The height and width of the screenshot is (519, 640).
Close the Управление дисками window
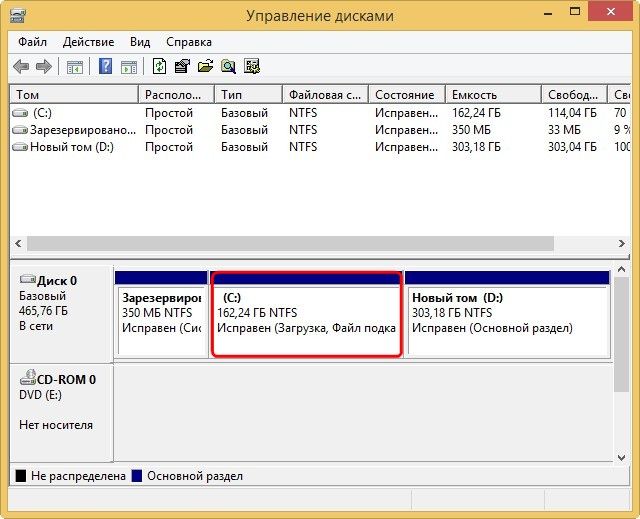click(x=611, y=12)
